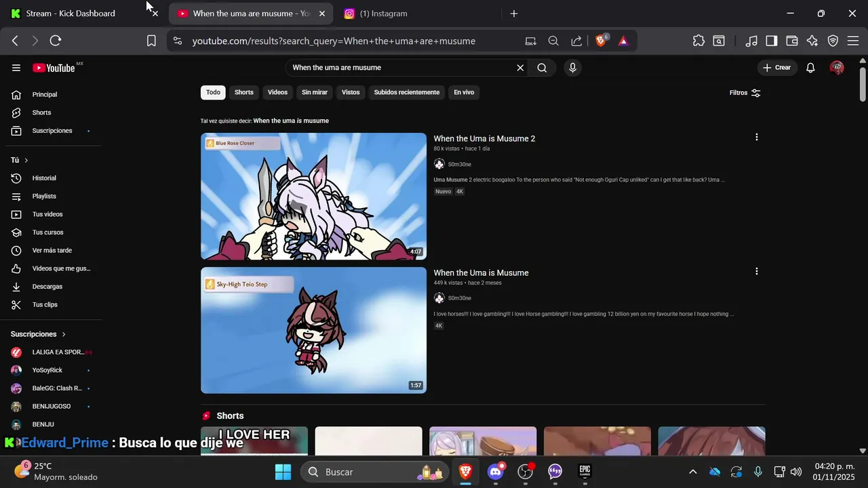This screenshot has height=488, width=868.
Task: Open 'When the Uma is Musume 2' thumbnail
Action: (x=313, y=196)
